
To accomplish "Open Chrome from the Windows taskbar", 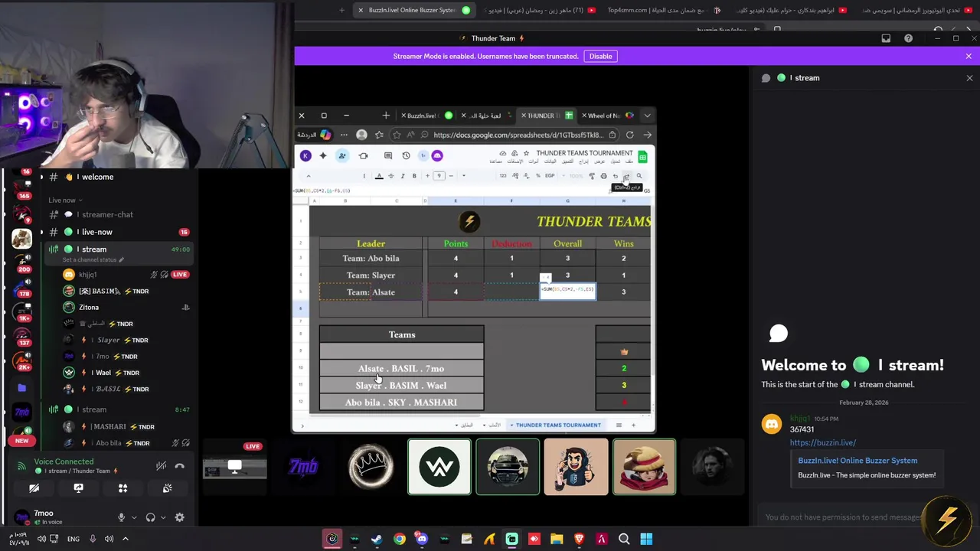I will click(x=400, y=539).
